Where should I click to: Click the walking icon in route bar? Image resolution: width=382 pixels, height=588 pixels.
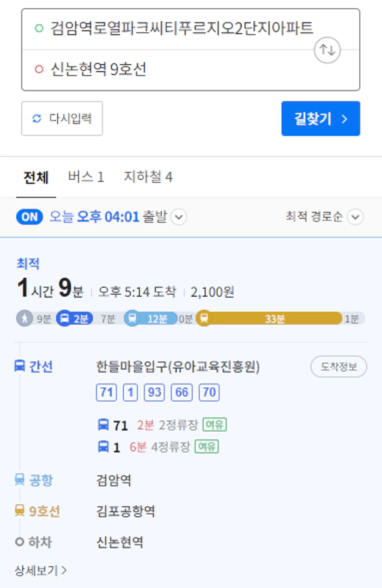[x=24, y=318]
